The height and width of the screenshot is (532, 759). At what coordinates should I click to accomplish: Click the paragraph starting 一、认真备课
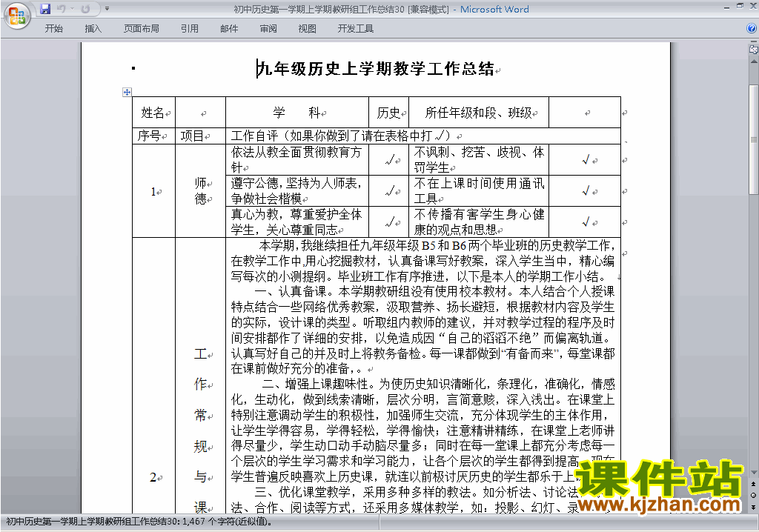point(423,330)
